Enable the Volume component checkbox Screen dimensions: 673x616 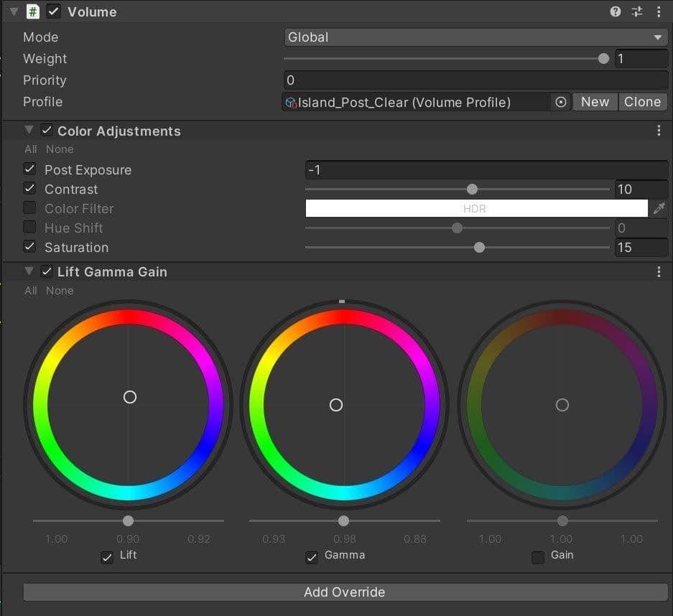(53, 11)
